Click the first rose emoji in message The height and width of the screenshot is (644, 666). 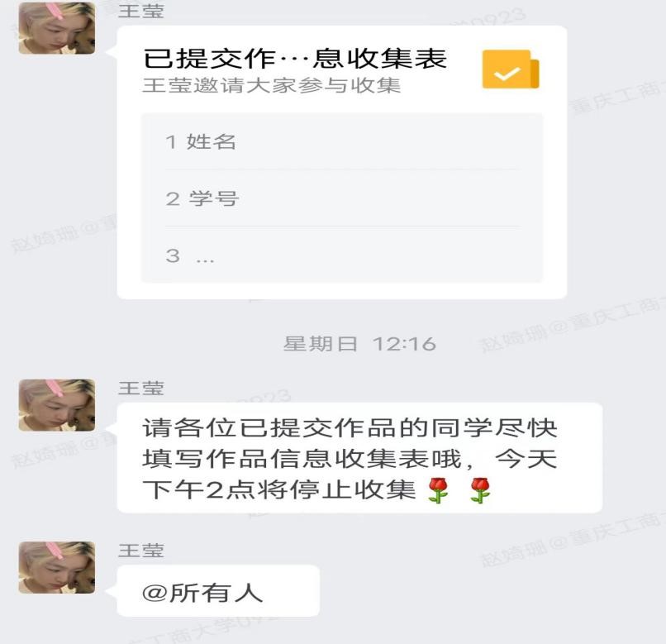coord(438,490)
